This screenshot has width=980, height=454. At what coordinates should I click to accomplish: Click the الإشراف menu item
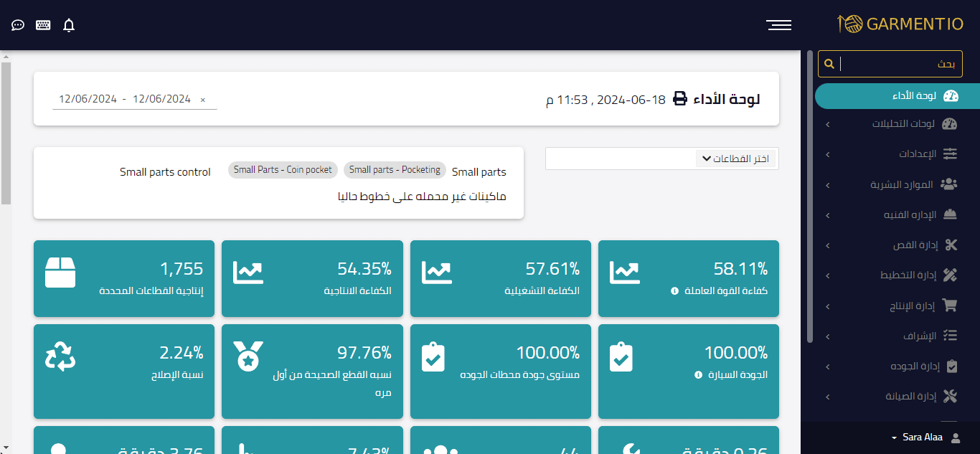(897, 336)
